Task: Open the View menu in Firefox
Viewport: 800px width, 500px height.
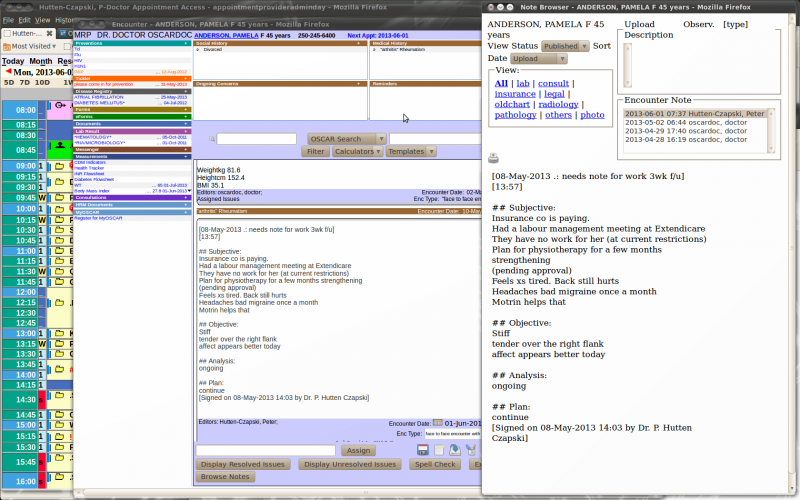Action: pyautogui.click(x=42, y=20)
